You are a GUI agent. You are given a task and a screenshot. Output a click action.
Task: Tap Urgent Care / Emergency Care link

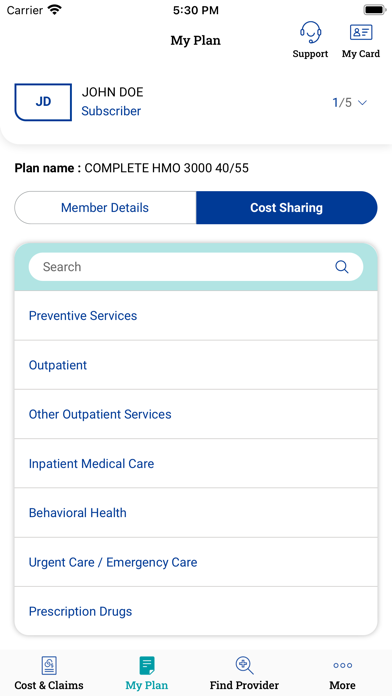coord(113,562)
